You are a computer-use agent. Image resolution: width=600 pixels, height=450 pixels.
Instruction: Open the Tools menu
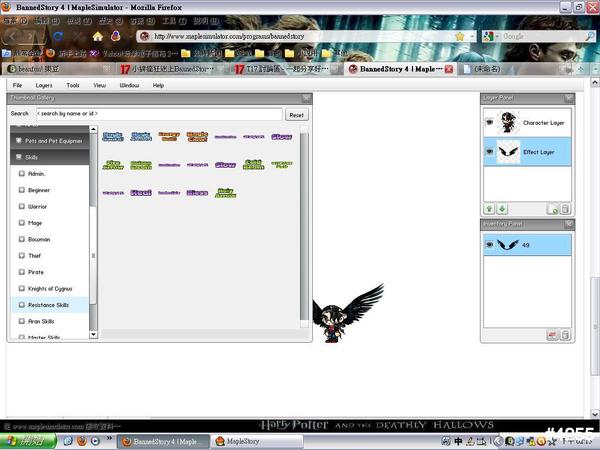pyautogui.click(x=73, y=85)
